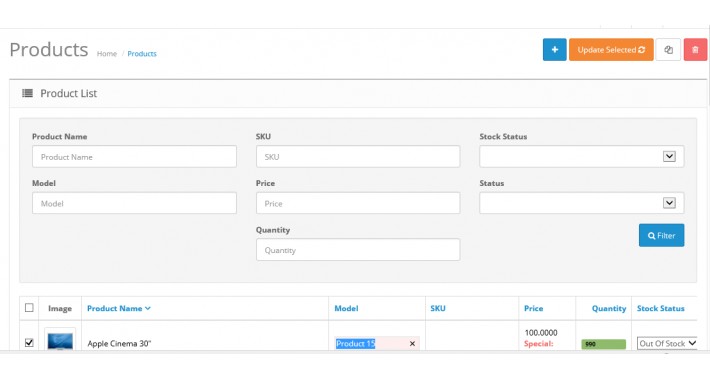
Task: Sort by Quantity column header
Action: [x=609, y=308]
